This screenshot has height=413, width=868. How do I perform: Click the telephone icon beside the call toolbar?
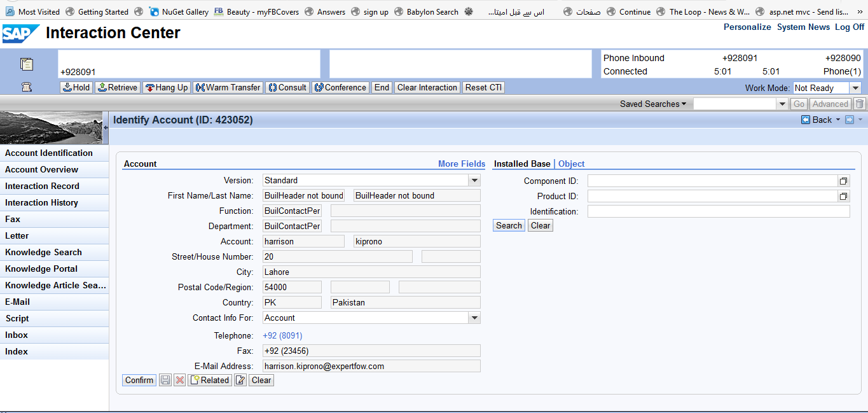[x=27, y=87]
